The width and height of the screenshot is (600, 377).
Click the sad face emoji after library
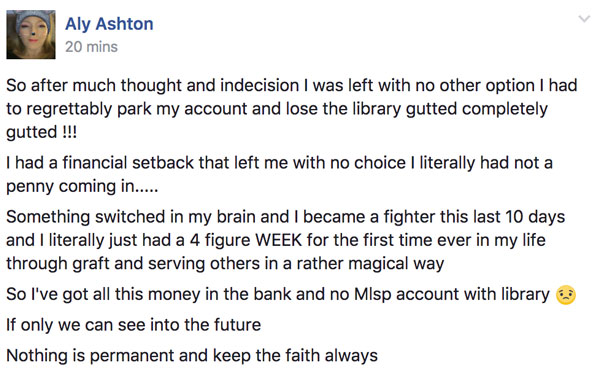tap(566, 295)
